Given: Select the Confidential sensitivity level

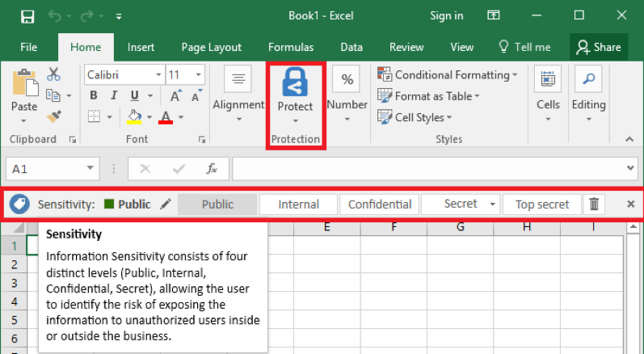Looking at the screenshot, I should point(380,204).
